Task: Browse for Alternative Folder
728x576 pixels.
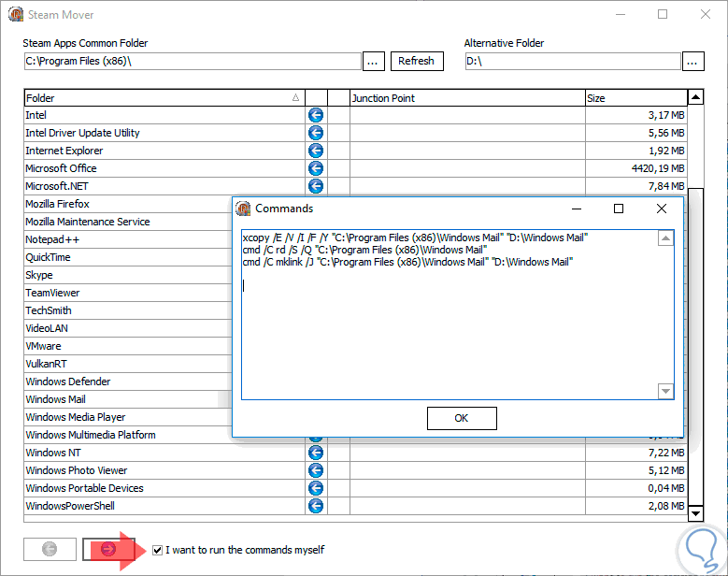Action: click(692, 62)
